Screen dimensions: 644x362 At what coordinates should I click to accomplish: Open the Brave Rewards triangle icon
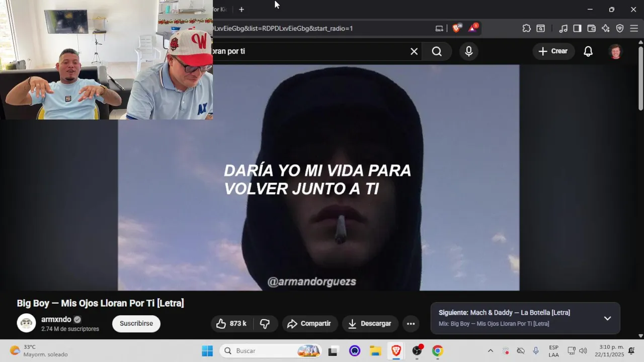coord(473,28)
